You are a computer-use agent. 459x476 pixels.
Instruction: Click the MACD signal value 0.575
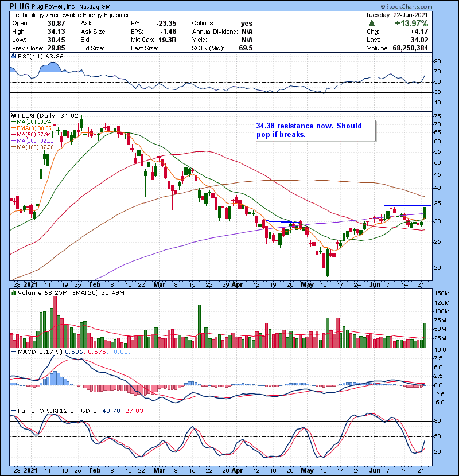(x=97, y=352)
